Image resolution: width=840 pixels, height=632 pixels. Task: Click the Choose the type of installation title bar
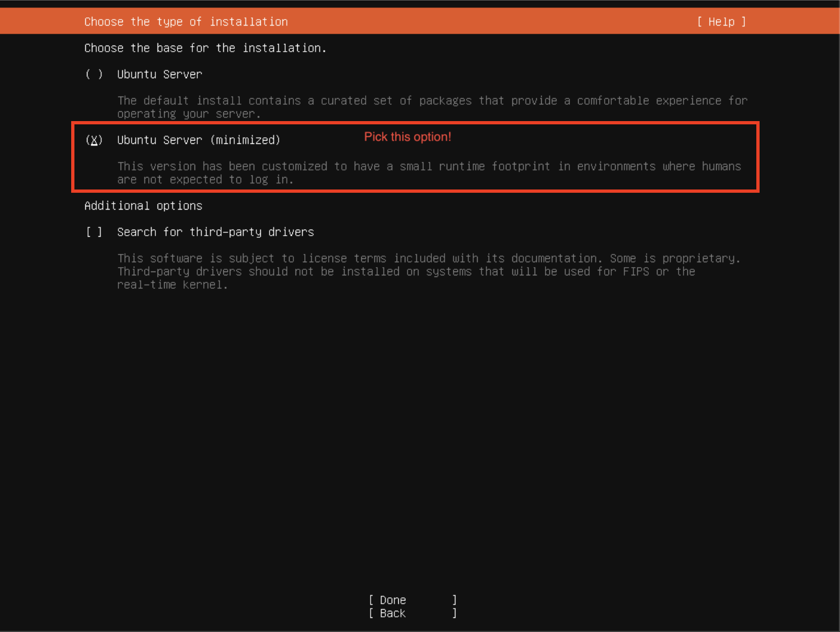click(x=186, y=21)
